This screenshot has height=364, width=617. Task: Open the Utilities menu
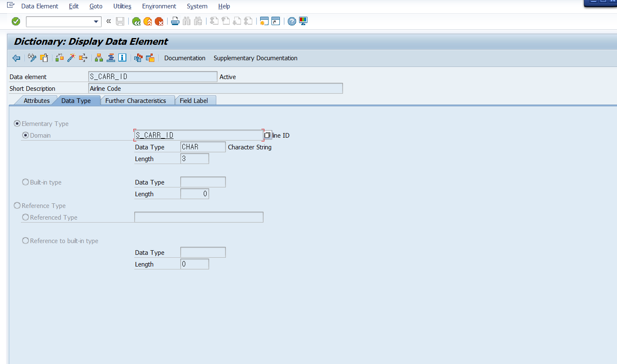click(x=122, y=6)
